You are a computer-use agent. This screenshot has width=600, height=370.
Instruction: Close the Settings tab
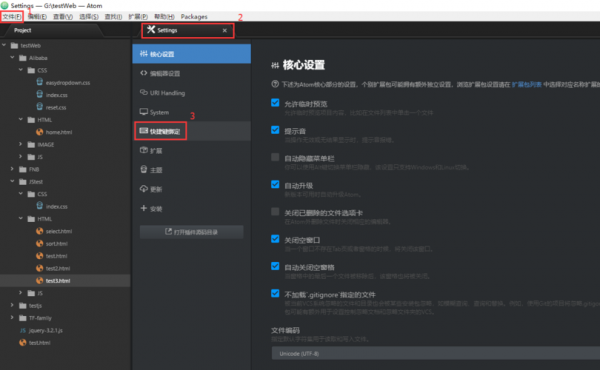coord(225,30)
